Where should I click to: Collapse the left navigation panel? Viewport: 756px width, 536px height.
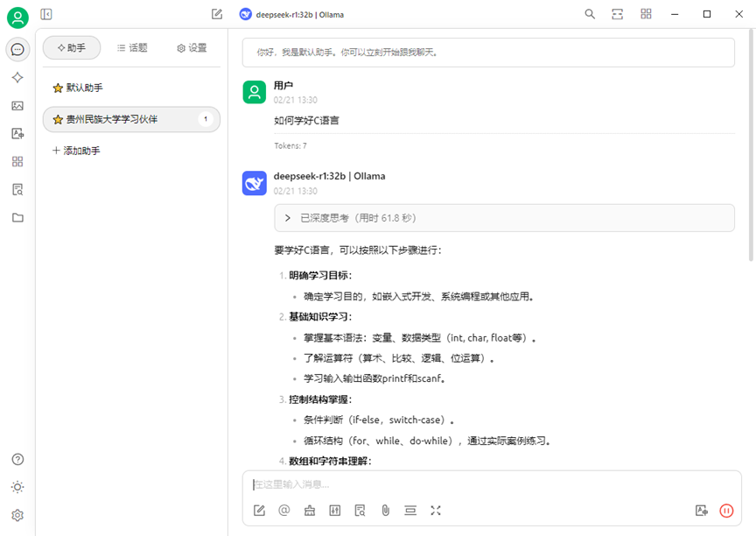pyautogui.click(x=45, y=14)
